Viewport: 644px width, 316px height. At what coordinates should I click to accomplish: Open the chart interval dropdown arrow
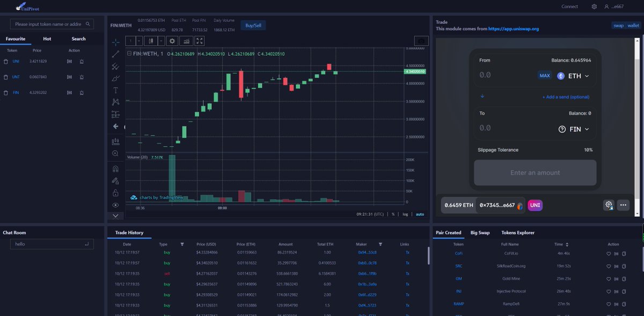click(140, 41)
